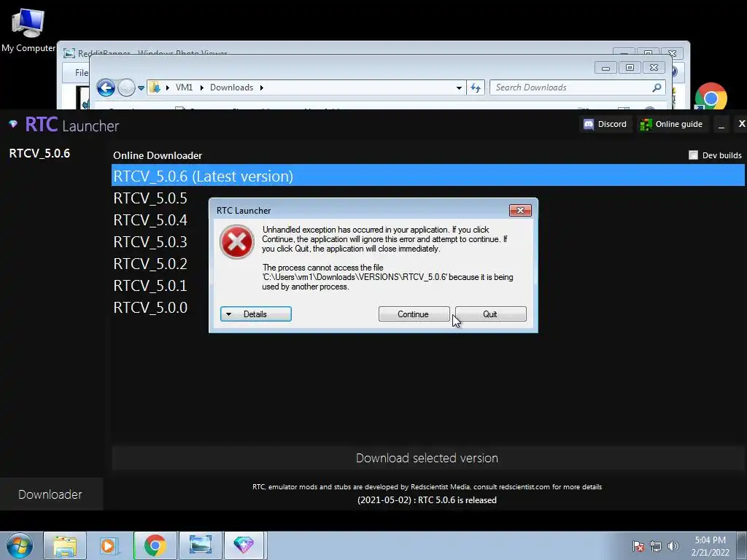Viewport: 747px width, 560px height.
Task: Switch to Chrome in the taskbar
Action: click(x=155, y=545)
